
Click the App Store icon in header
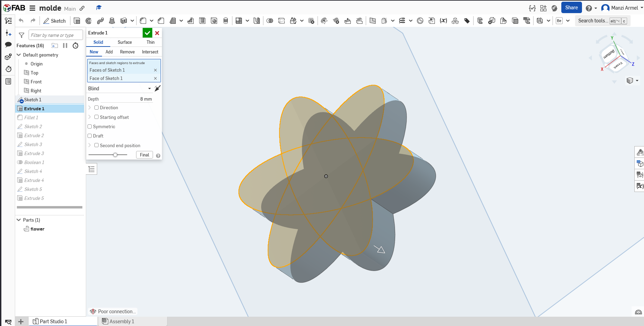point(543,8)
